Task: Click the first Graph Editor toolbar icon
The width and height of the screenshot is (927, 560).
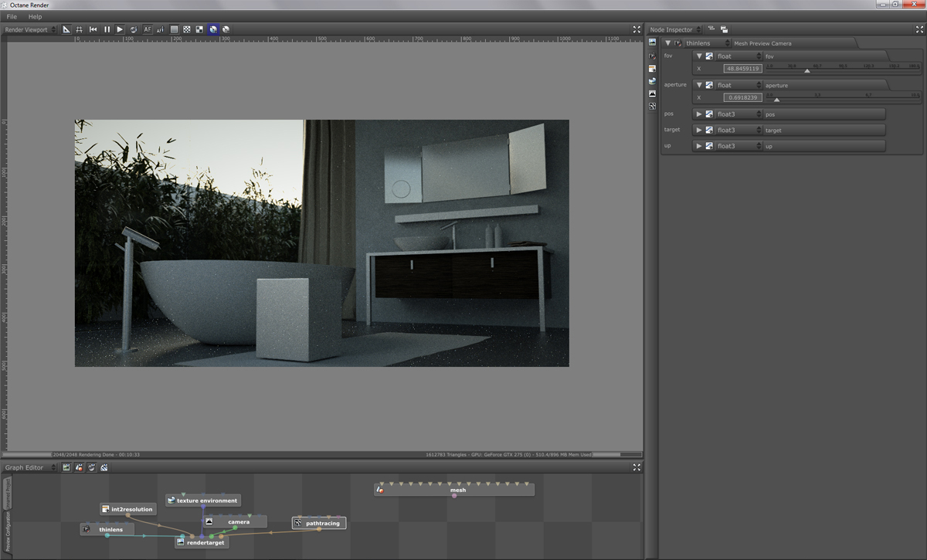Action: pyautogui.click(x=66, y=467)
